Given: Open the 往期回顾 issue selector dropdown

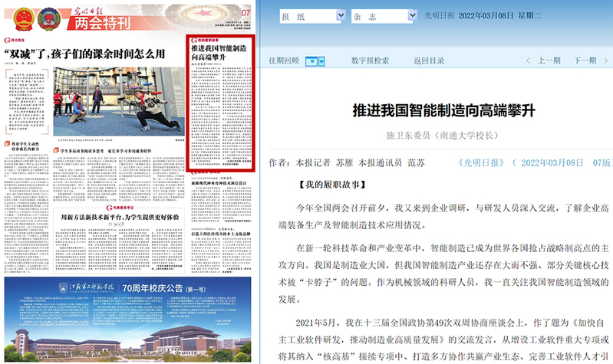Looking at the screenshot, I should pyautogui.click(x=315, y=61).
